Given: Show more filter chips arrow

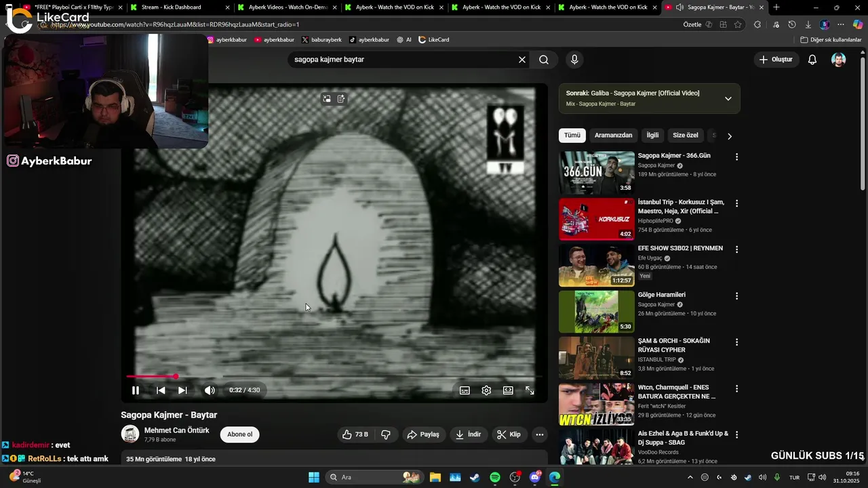Looking at the screenshot, I should [x=730, y=136].
